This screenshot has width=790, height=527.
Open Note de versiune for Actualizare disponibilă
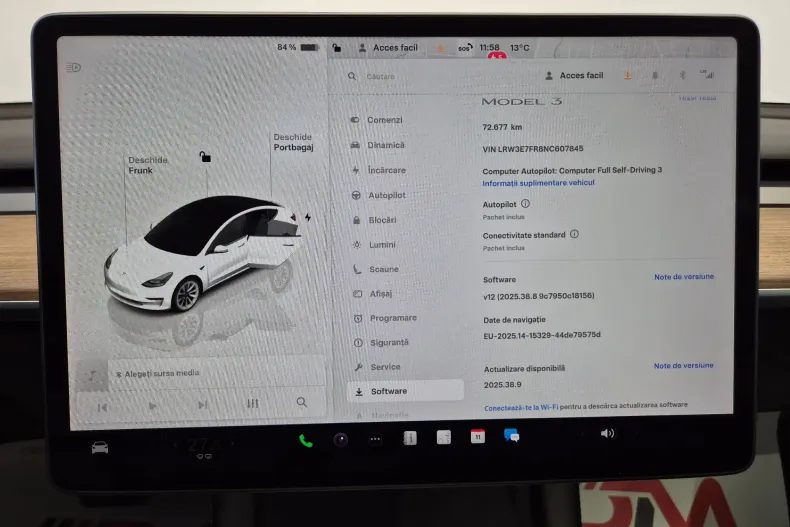click(683, 365)
